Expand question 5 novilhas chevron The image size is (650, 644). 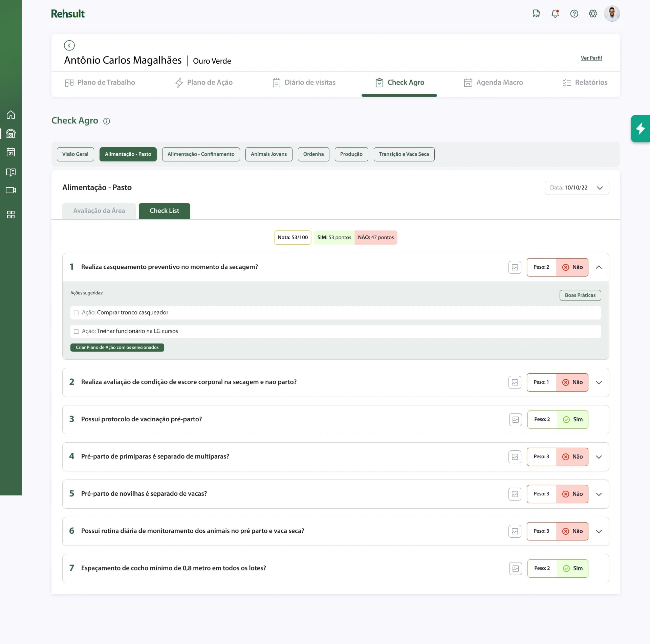point(599,494)
